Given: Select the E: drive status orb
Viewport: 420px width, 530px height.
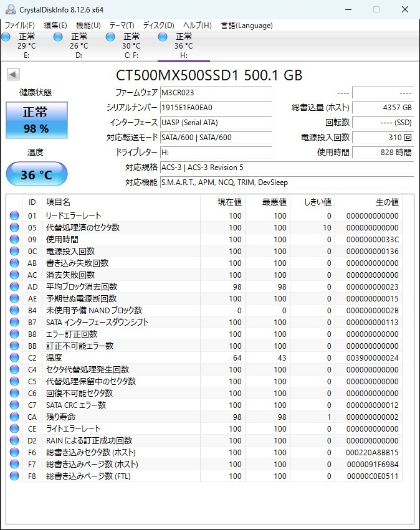Looking at the screenshot, I should [x=6, y=37].
